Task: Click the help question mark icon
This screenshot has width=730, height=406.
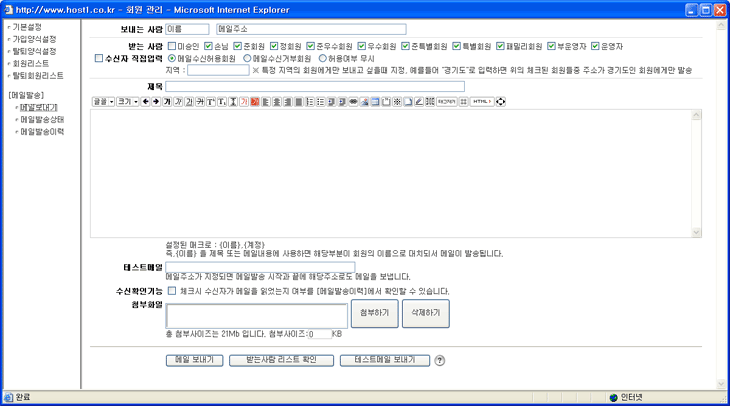Action: coord(439,360)
